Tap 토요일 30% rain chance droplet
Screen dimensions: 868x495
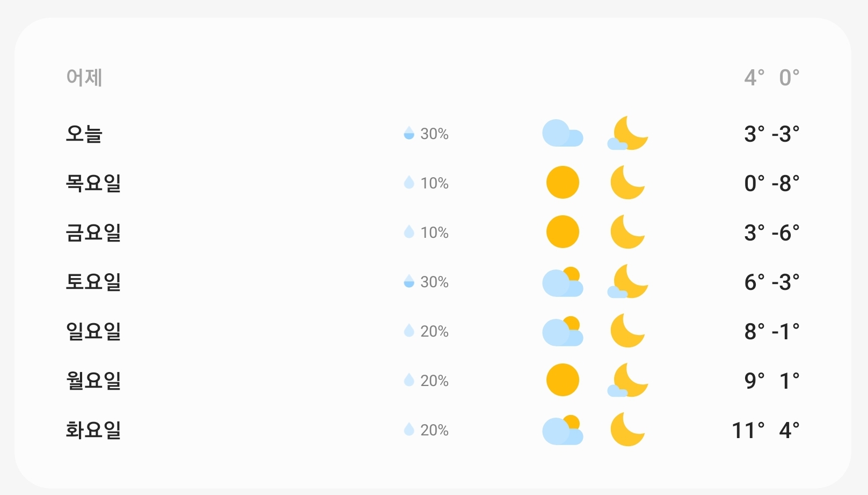tap(409, 281)
